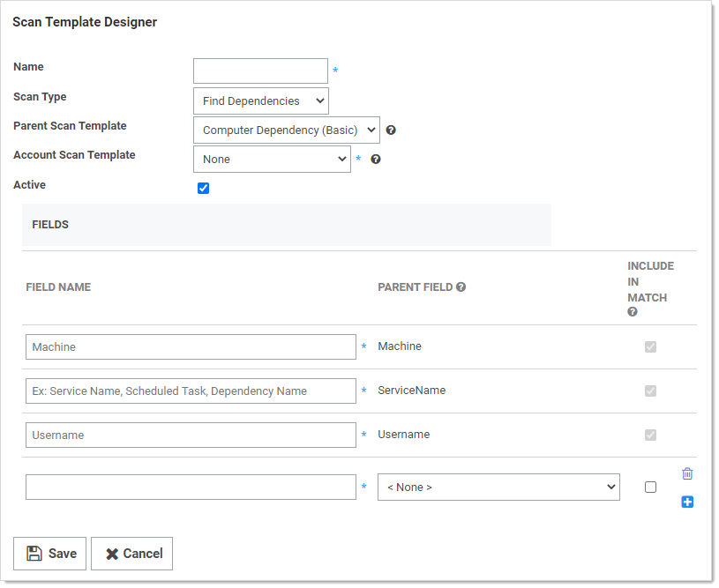Open the Scan Type dropdown
Image resolution: width=719 pixels, height=588 pixels.
[x=260, y=101]
